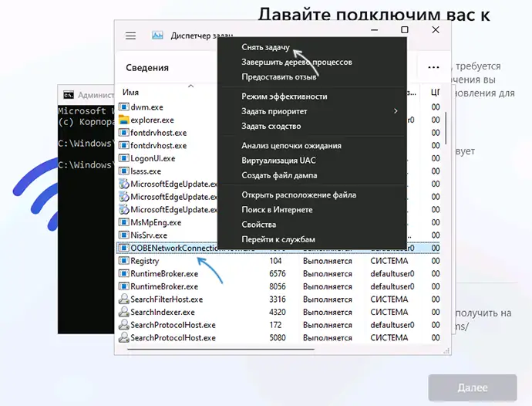Click PID 5080 of SearchProtocolHost.exe
The image size is (532, 406).
point(278,338)
